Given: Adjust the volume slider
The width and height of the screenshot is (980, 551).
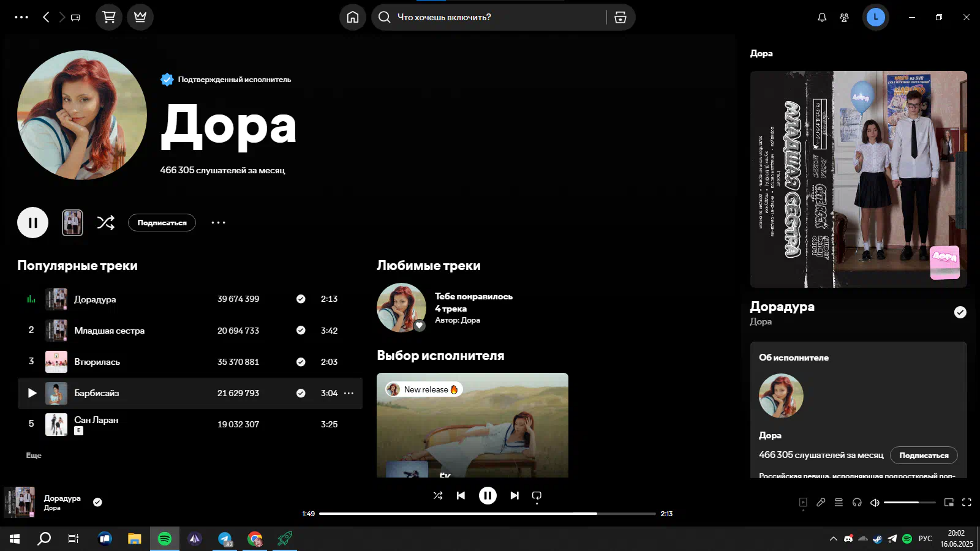Looking at the screenshot, I should pos(910,502).
